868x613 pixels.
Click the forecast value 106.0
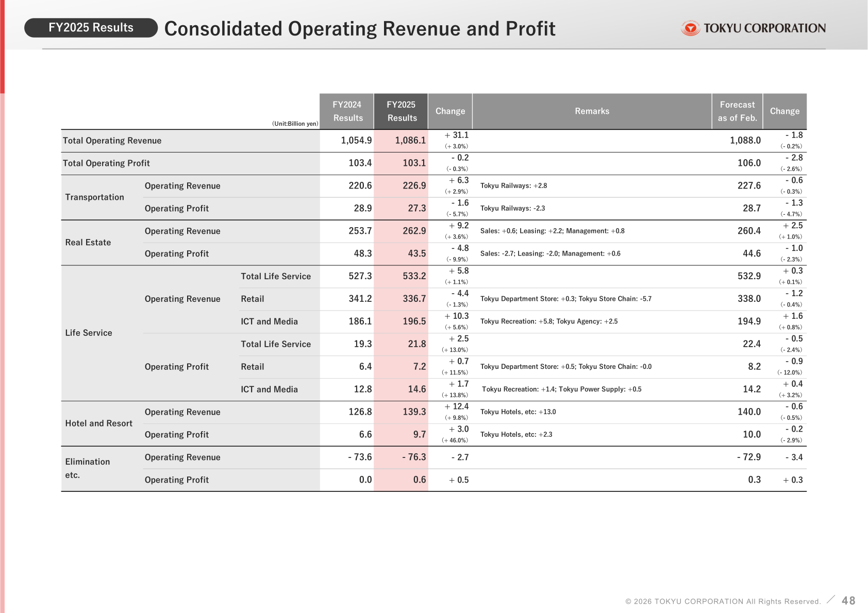pos(749,163)
